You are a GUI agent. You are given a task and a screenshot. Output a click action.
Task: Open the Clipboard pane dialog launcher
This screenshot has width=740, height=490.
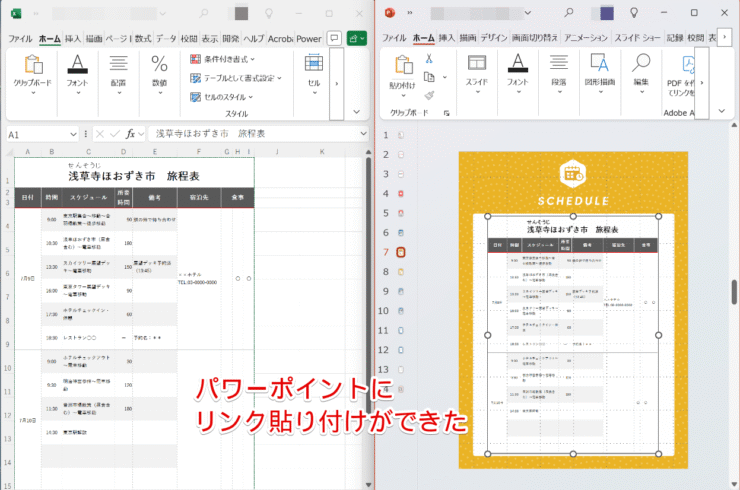pyautogui.click(x=446, y=113)
